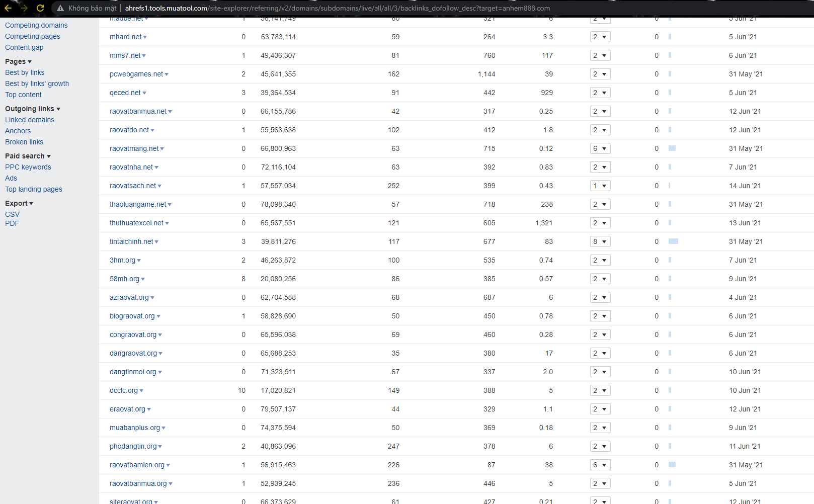Open qeced.net domain dropdown arrow
Image resolution: width=814 pixels, height=504 pixels.
144,93
